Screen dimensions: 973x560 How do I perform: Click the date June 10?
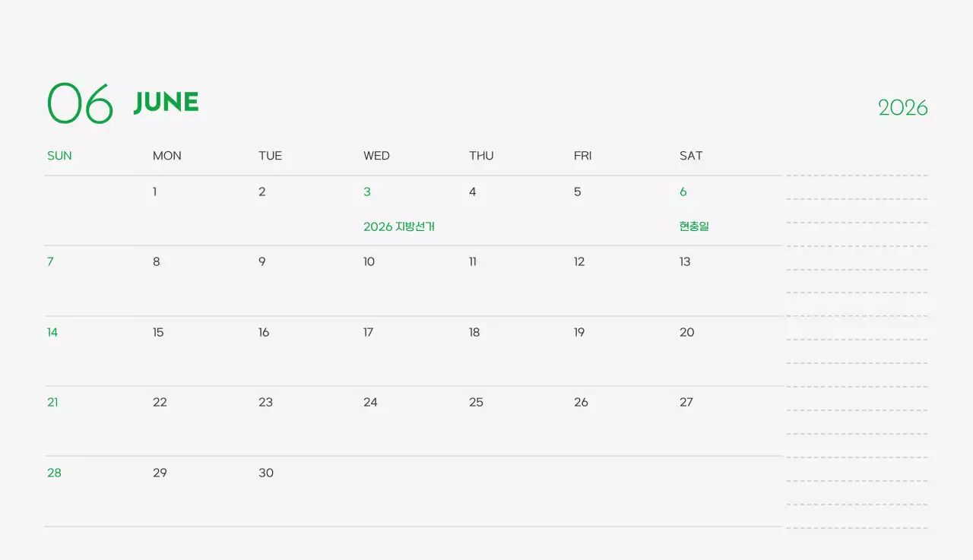coord(369,262)
